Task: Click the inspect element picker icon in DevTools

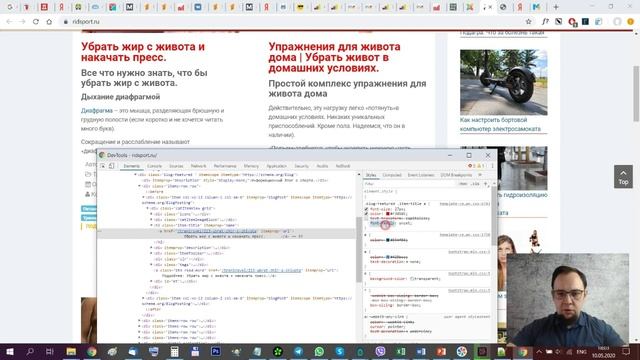Action: [x=103, y=166]
